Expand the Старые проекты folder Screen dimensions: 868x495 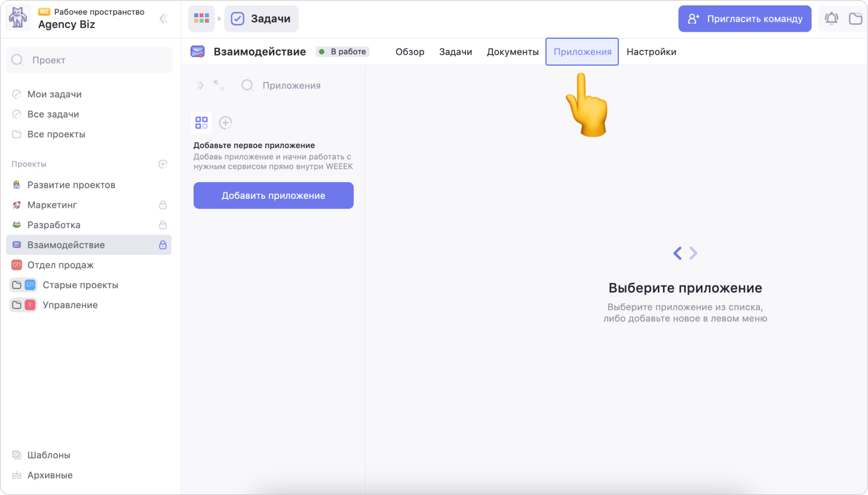[17, 285]
